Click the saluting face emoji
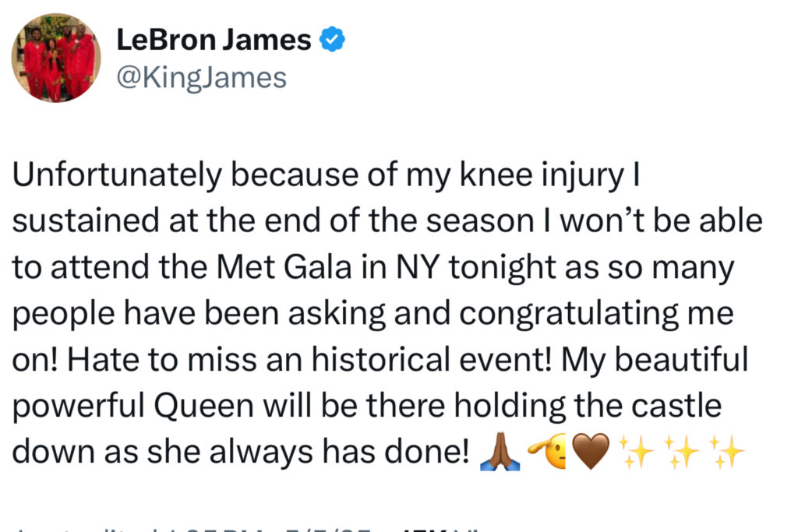 tap(548, 451)
